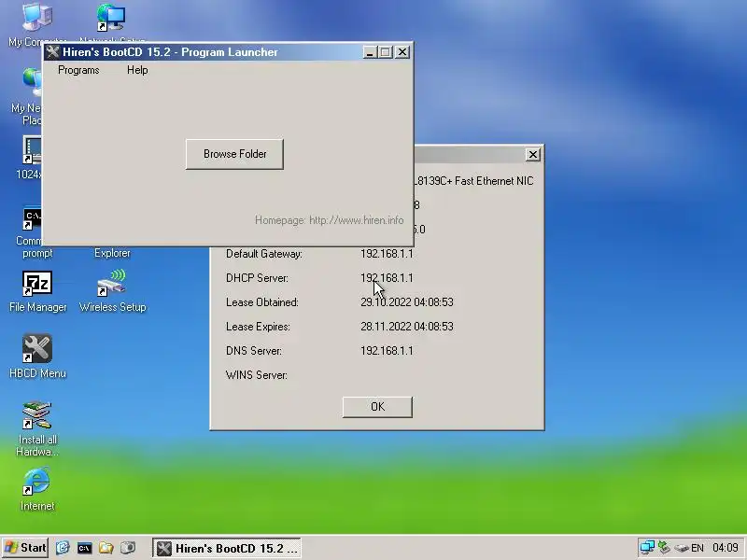Click OK in the network info dialog

click(x=377, y=407)
